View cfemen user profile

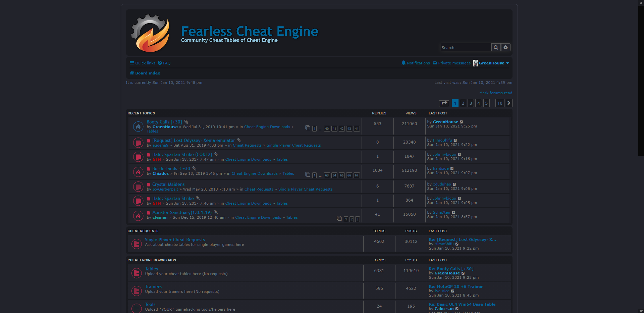pos(160,218)
